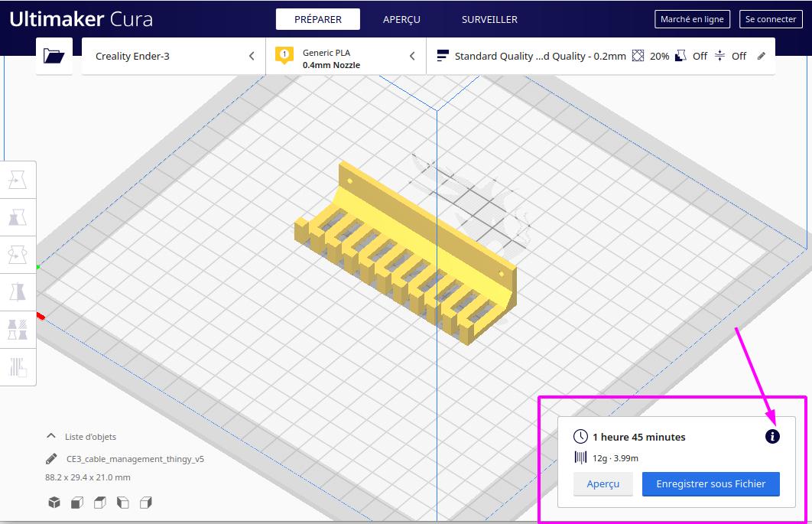Viewport: 812px width, 524px height.
Task: Expand the Generic PLA material selector
Action: click(x=346, y=56)
